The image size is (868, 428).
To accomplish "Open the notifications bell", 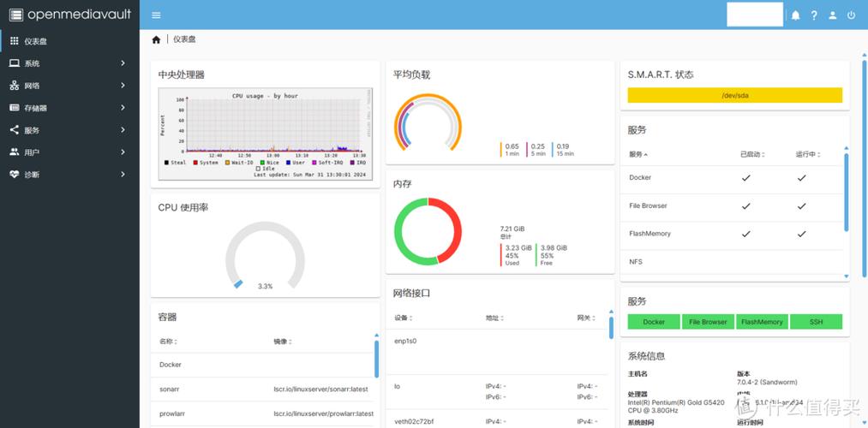I will [795, 15].
